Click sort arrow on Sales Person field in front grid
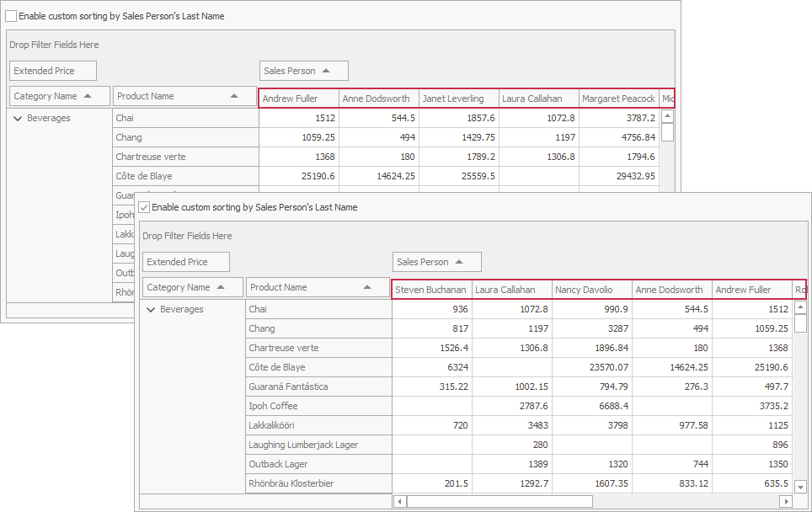 [459, 262]
